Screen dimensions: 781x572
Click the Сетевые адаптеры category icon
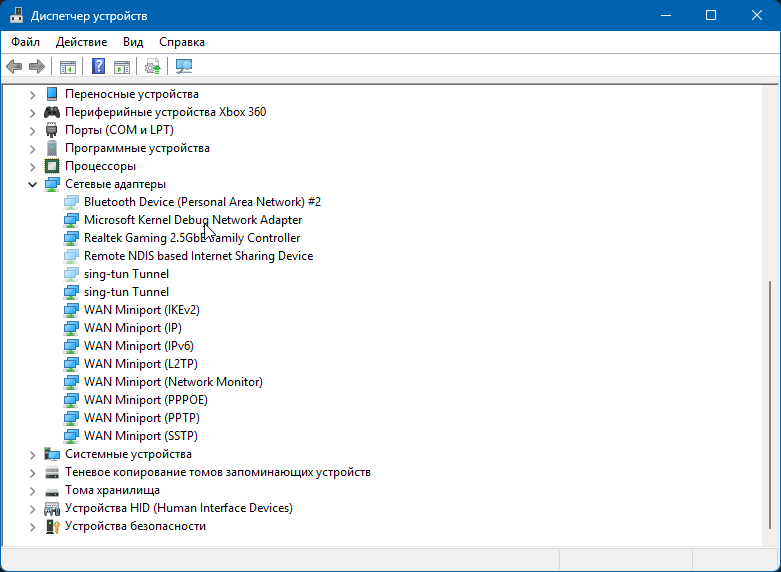[x=52, y=184]
